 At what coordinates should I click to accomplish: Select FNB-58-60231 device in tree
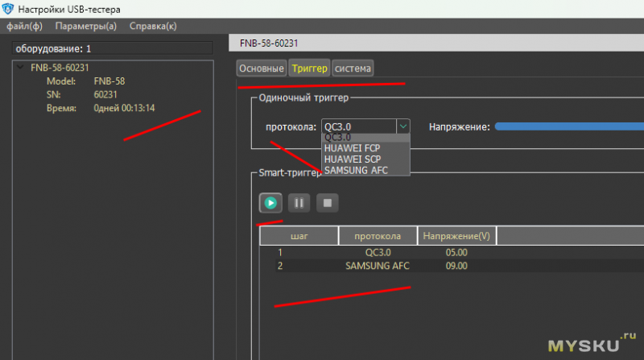click(60, 68)
